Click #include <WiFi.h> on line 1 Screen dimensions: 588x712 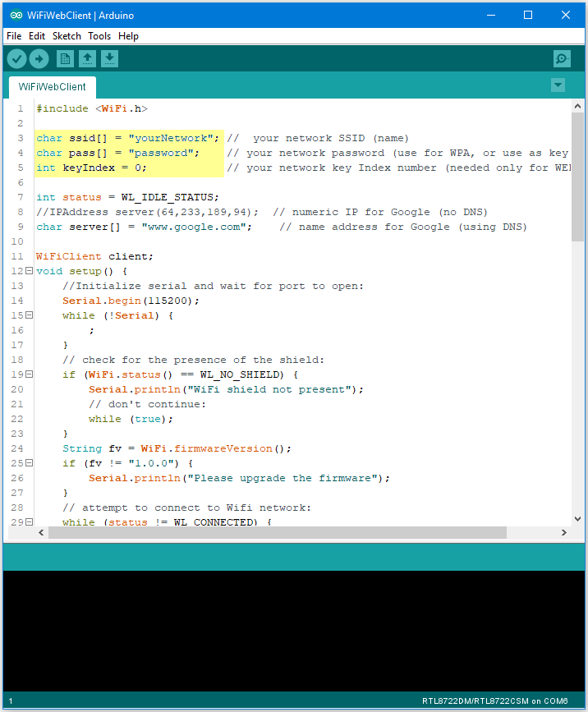(92, 108)
